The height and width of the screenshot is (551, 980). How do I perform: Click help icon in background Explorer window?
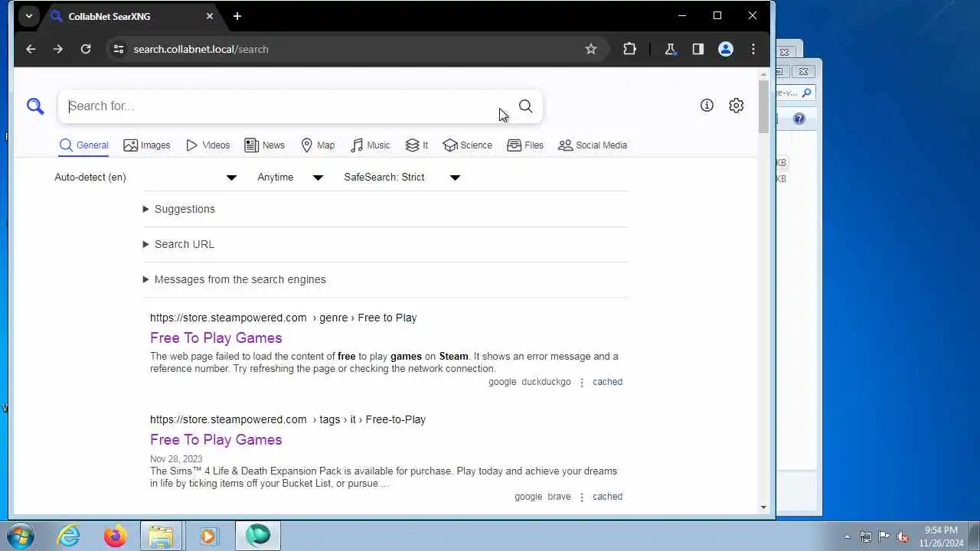(x=799, y=119)
